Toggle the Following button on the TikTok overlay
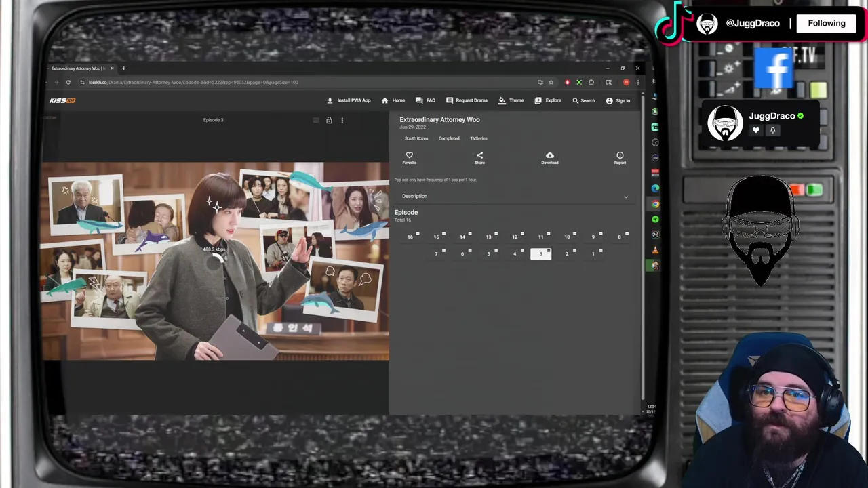This screenshot has height=488, width=868. (x=827, y=23)
